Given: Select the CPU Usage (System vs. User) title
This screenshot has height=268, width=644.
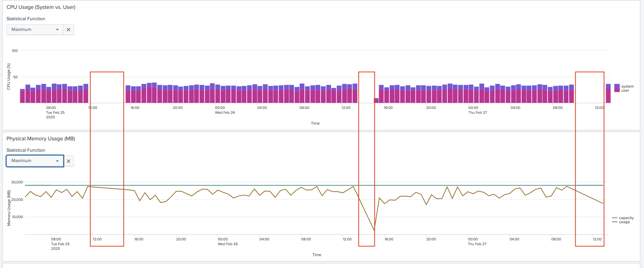Looking at the screenshot, I should (x=41, y=7).
